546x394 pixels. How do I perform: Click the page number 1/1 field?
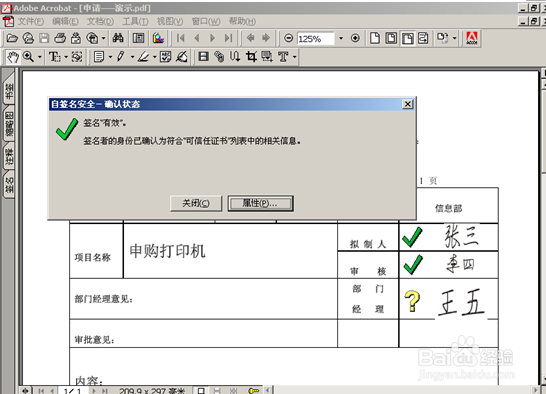point(73,391)
